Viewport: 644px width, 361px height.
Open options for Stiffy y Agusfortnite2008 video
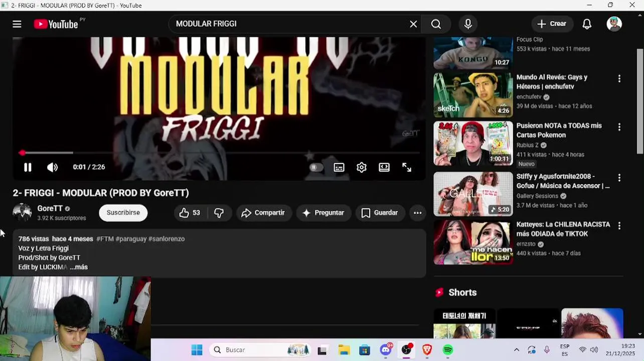pyautogui.click(x=619, y=178)
